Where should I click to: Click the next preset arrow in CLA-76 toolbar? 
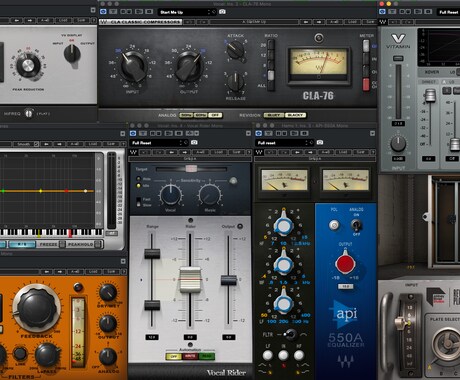point(318,22)
